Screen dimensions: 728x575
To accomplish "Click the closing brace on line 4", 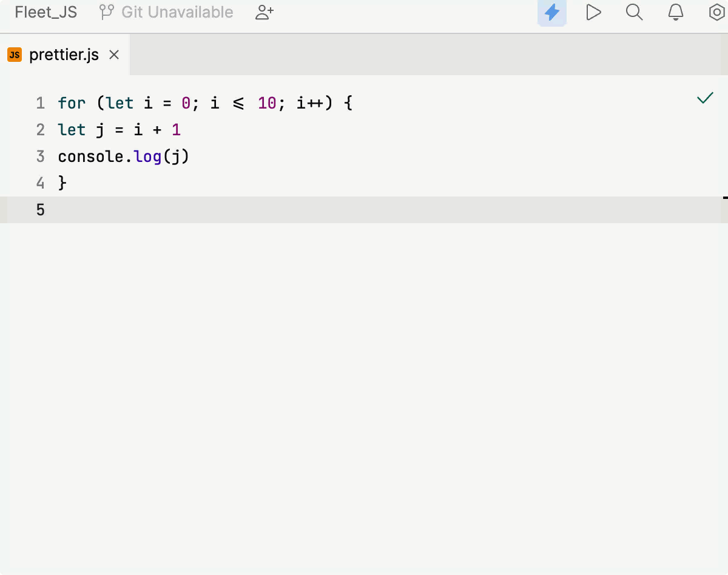I will 62,183.
